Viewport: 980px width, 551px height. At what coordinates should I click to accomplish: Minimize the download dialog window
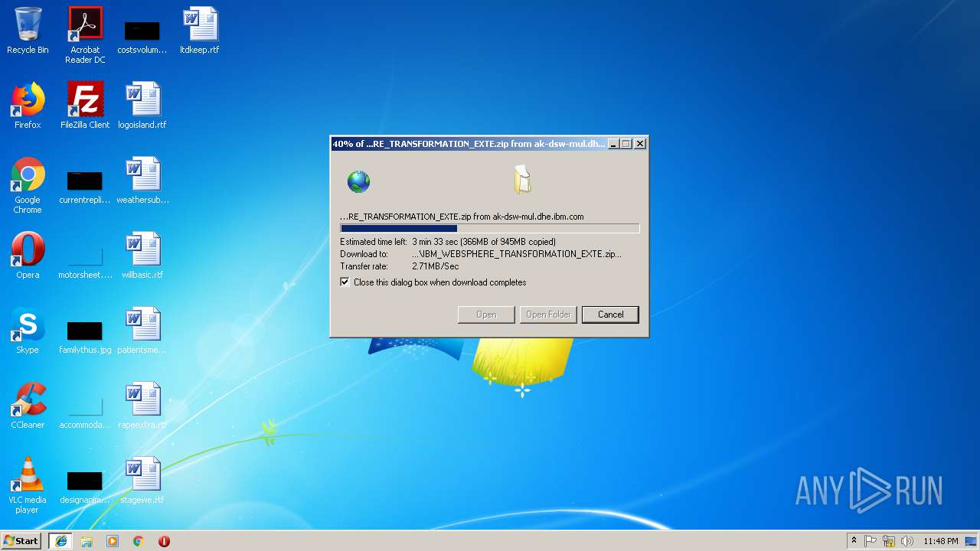coord(613,144)
